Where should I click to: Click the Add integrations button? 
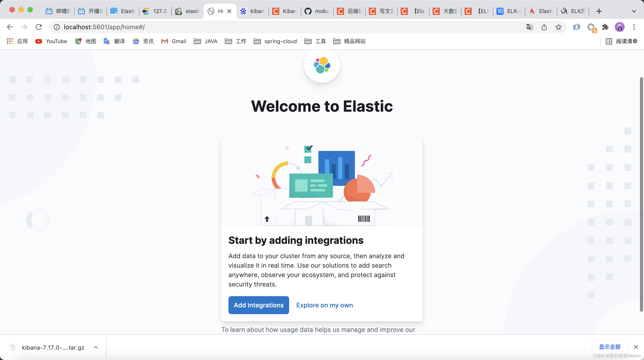259,305
